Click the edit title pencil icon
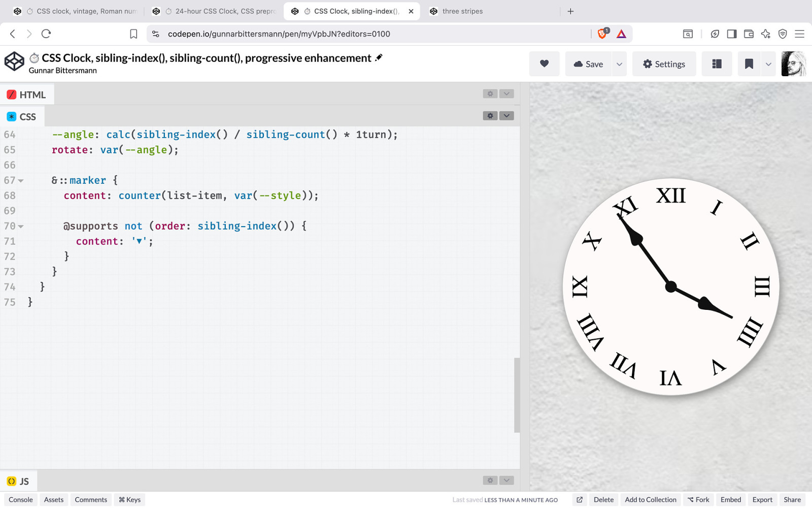The width and height of the screenshot is (812, 508). click(379, 58)
